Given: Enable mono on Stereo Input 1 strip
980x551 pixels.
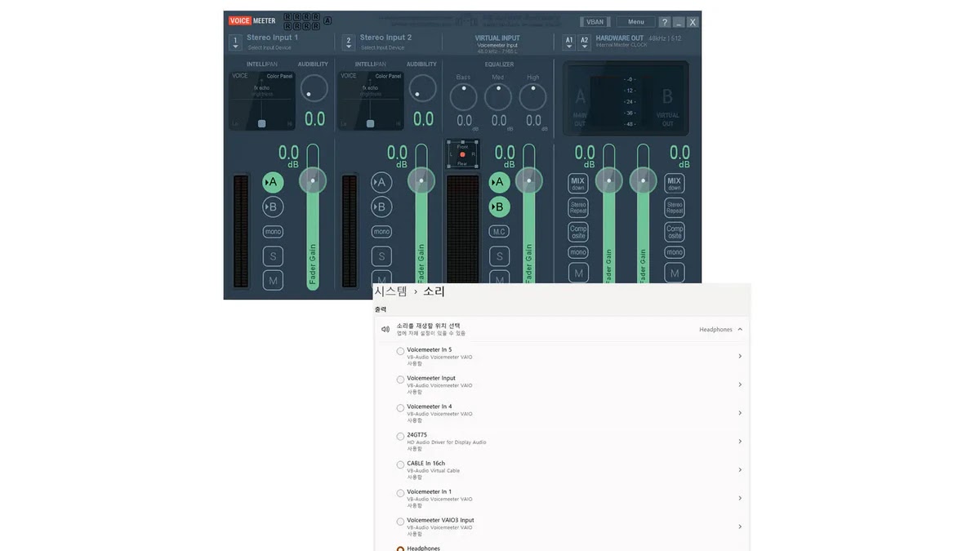Looking at the screenshot, I should click(x=273, y=232).
